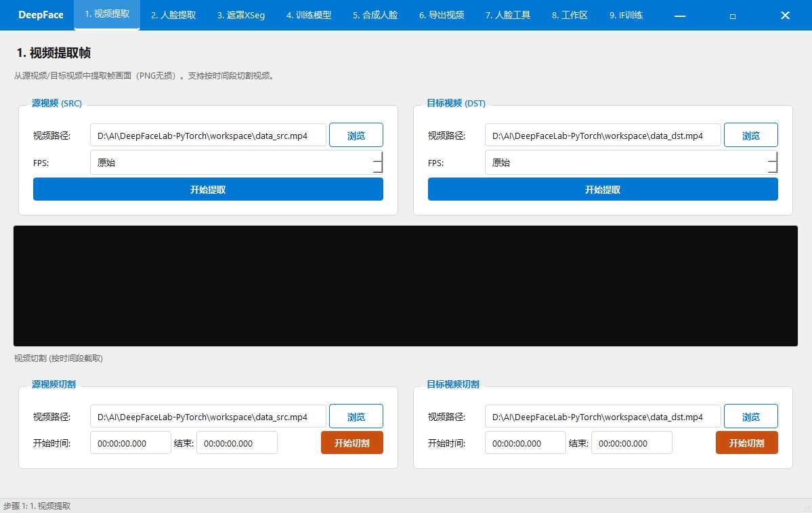The height and width of the screenshot is (513, 812).
Task: Open the 7. 人脸工具 tab
Action: click(x=508, y=15)
